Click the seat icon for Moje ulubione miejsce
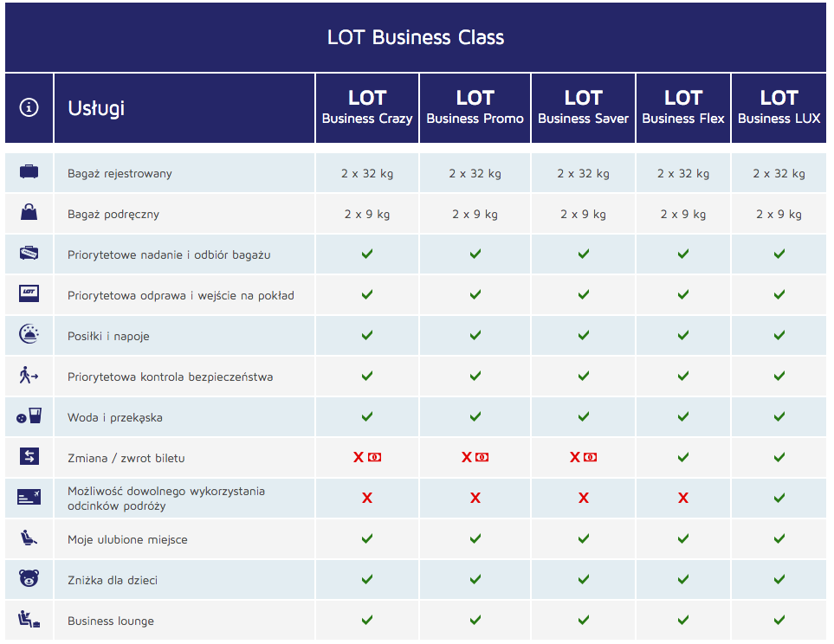Viewport: 834px width, 644px height. click(29, 538)
